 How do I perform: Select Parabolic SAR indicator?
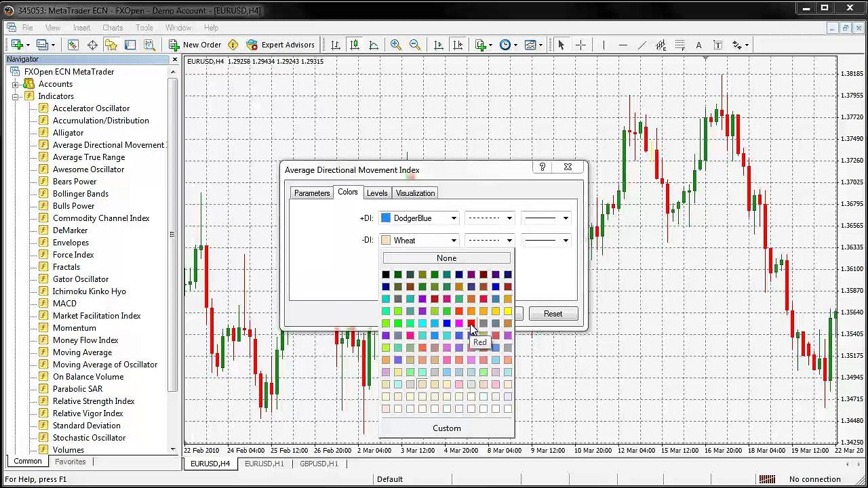(x=78, y=389)
